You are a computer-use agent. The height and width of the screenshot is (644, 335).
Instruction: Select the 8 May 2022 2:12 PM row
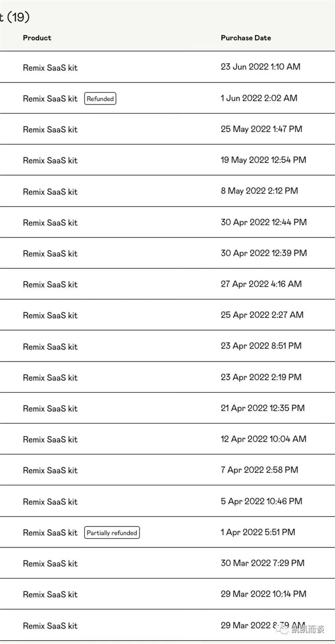(167, 191)
